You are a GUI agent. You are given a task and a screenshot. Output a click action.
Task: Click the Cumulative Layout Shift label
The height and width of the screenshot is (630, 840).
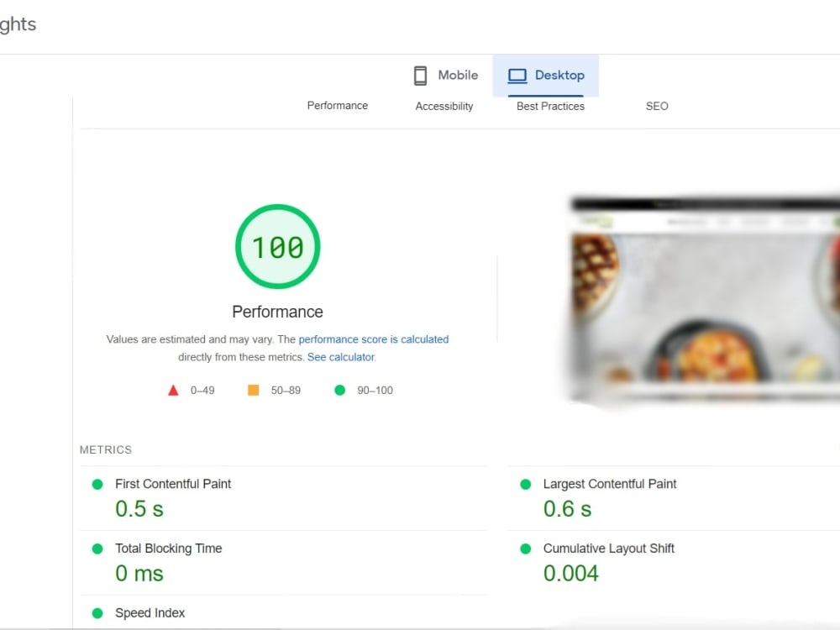tap(608, 549)
